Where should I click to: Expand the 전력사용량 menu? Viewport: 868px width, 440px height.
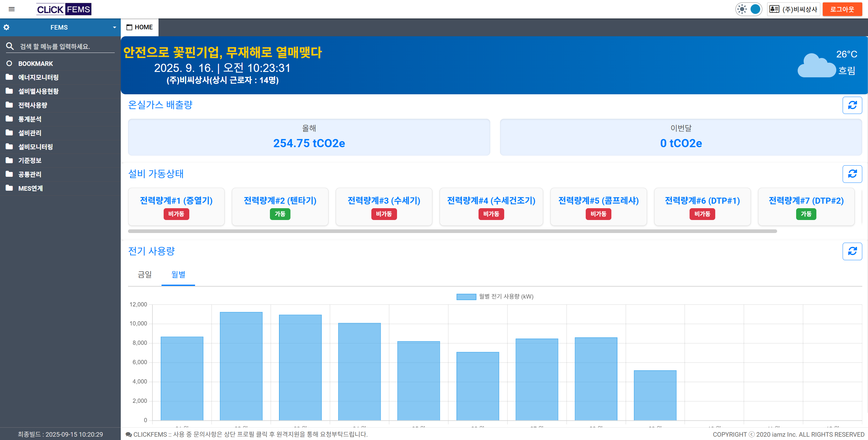[60, 105]
